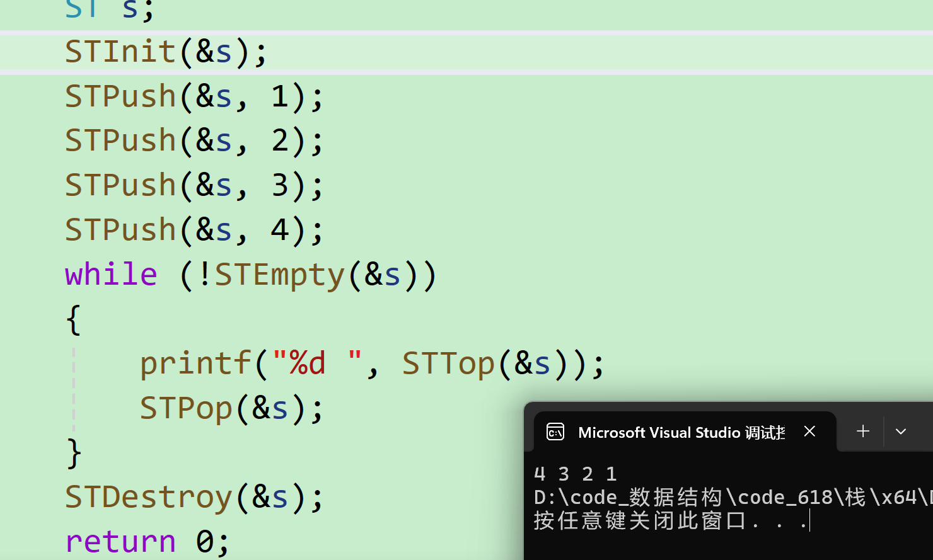The image size is (933, 560).
Task: Click the while keyword
Action: (111, 275)
